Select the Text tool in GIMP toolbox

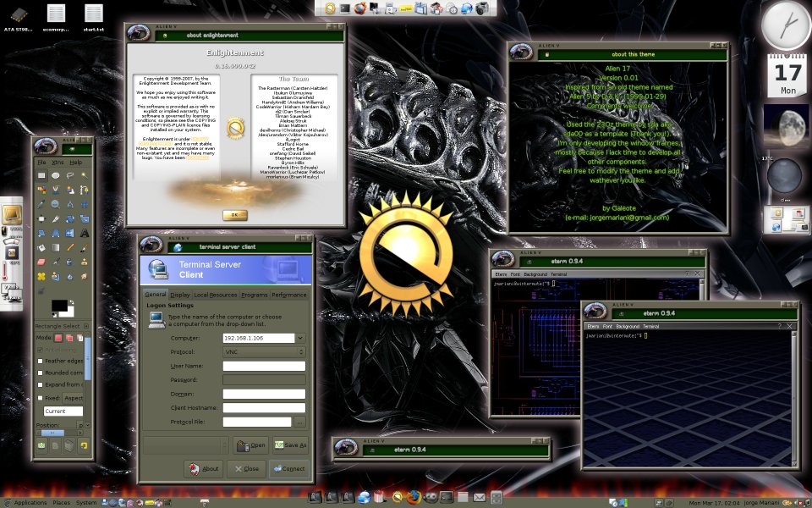tap(85, 234)
